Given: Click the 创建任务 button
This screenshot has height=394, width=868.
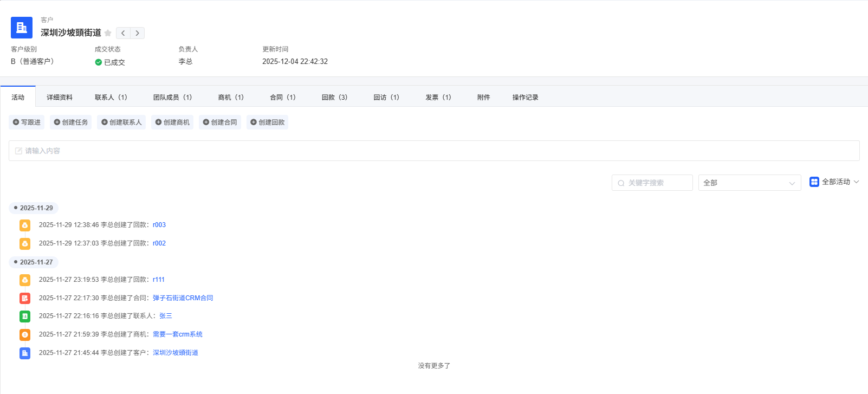Looking at the screenshot, I should tap(71, 122).
